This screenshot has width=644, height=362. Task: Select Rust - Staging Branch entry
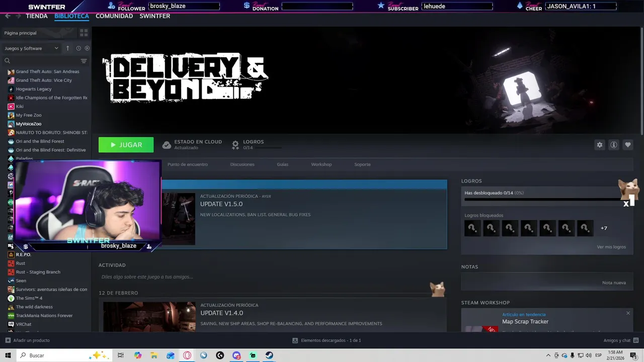[38, 272]
